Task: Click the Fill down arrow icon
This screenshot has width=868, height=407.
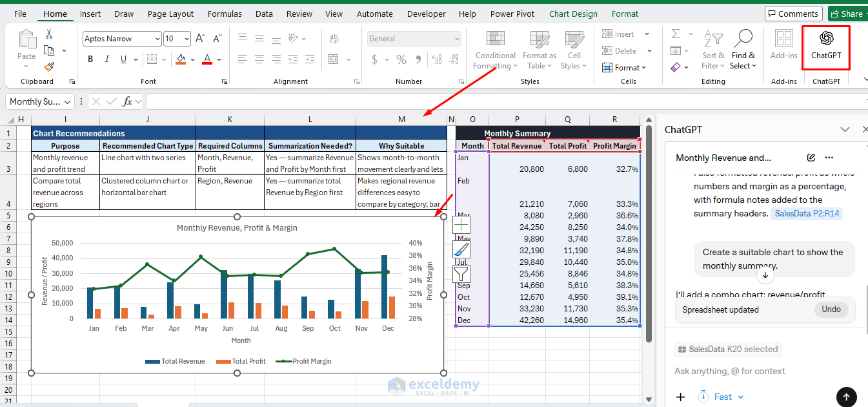Action: 676,50
